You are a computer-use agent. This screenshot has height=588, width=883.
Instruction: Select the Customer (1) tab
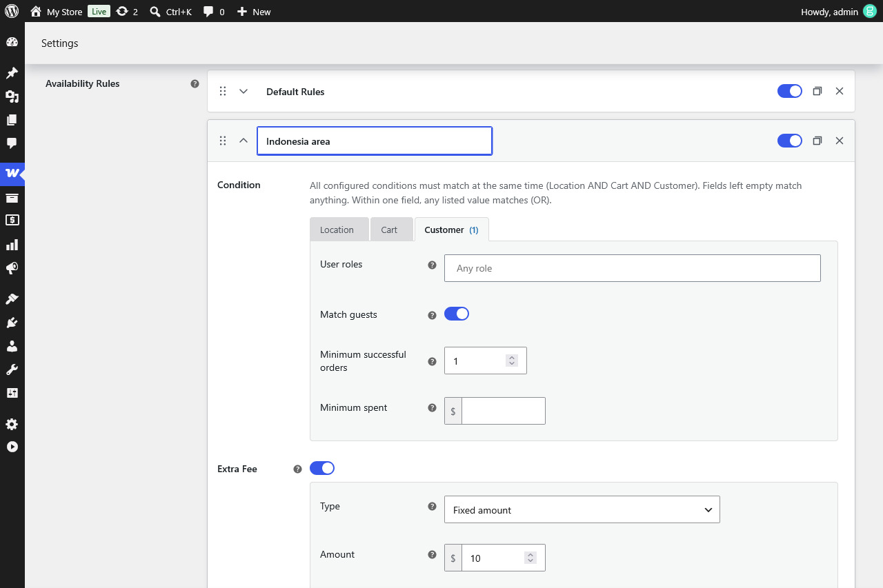[x=451, y=230]
